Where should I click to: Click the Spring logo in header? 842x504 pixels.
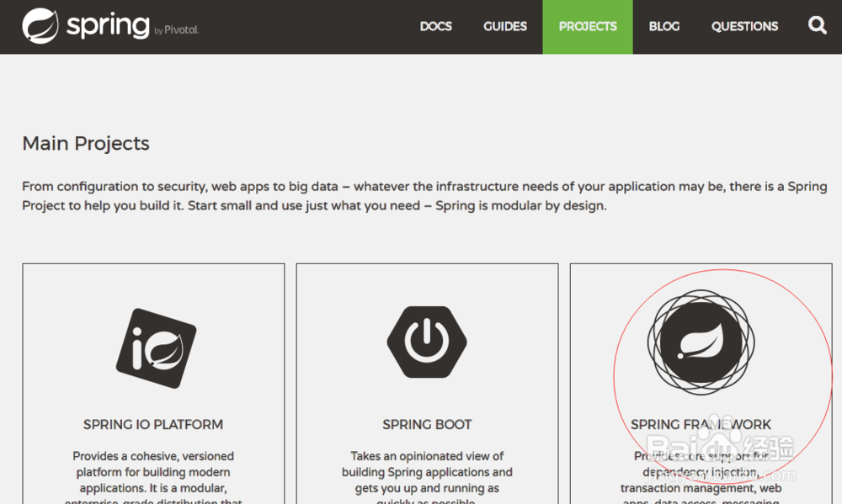click(x=110, y=25)
